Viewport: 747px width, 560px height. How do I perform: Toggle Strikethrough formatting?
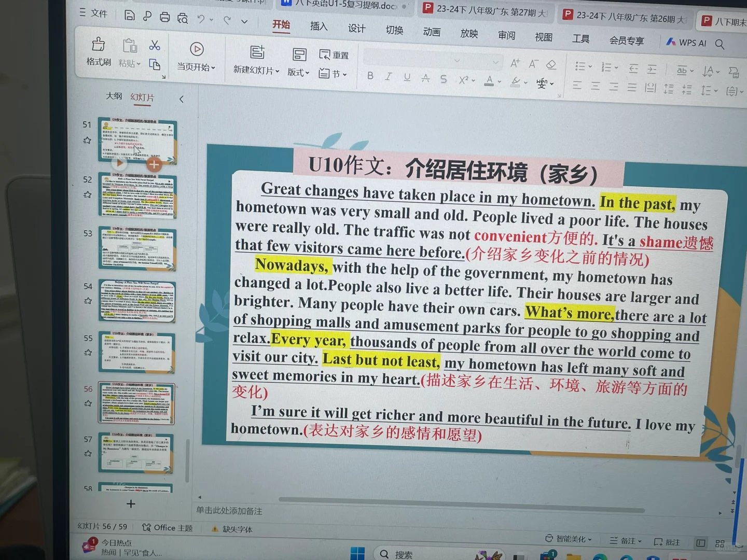coord(425,78)
